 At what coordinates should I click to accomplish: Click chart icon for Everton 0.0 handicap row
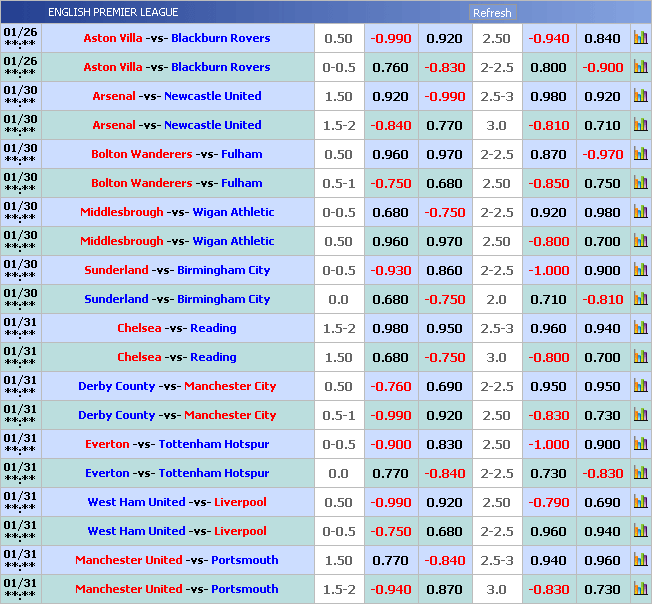coord(640,473)
